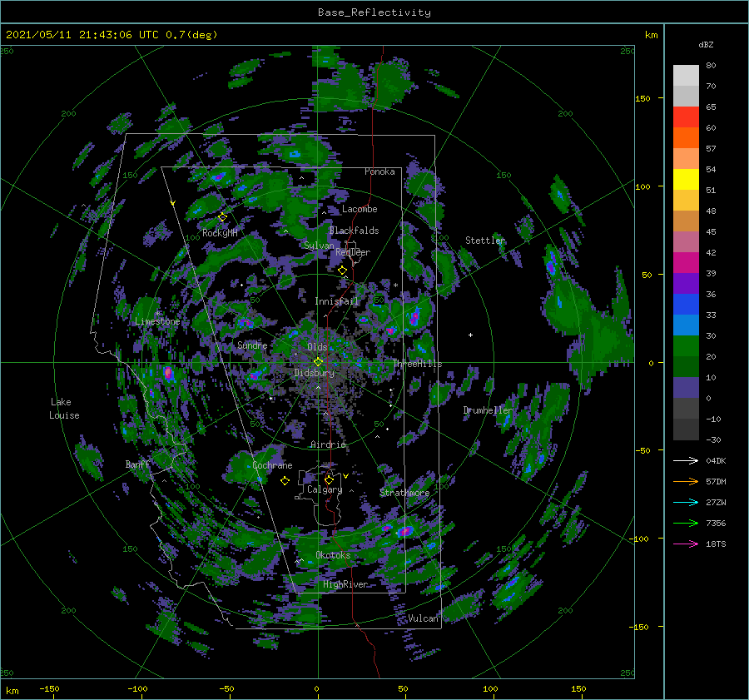Select the yellow diamond marker above Calgary
Image resolution: width=749 pixels, height=700 pixels.
329,479
